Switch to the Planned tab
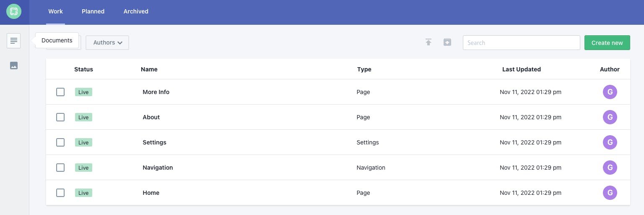This screenshot has height=215, width=644. pyautogui.click(x=93, y=12)
